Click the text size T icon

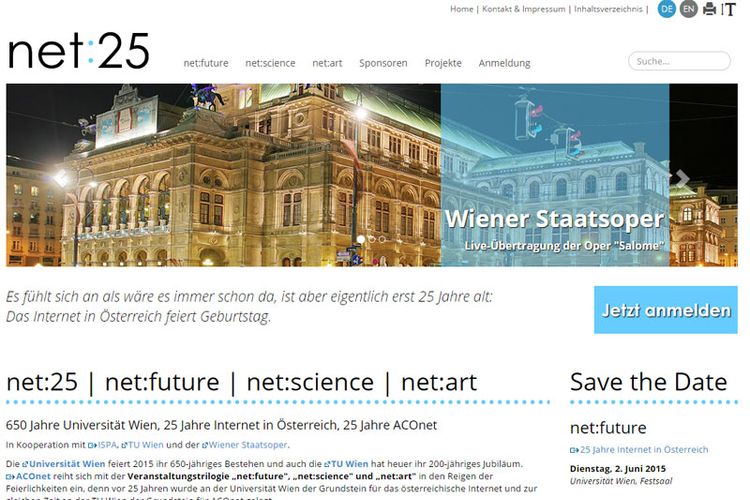pyautogui.click(x=728, y=9)
